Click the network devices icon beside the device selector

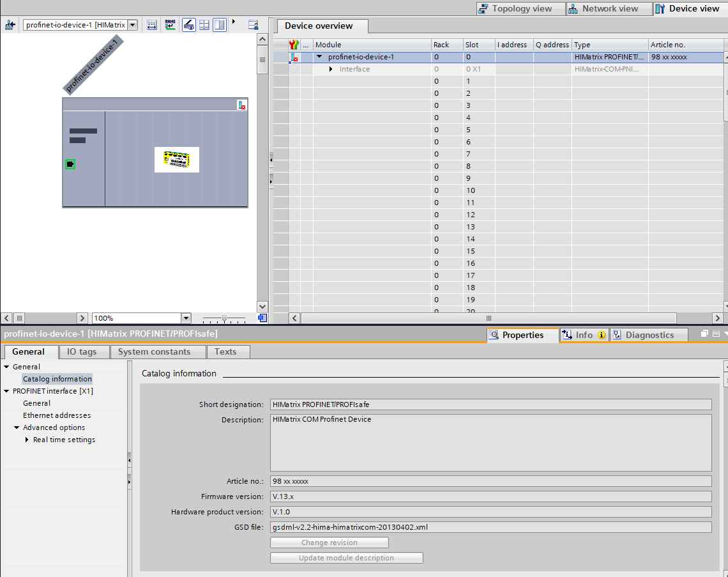pyautogui.click(x=10, y=25)
